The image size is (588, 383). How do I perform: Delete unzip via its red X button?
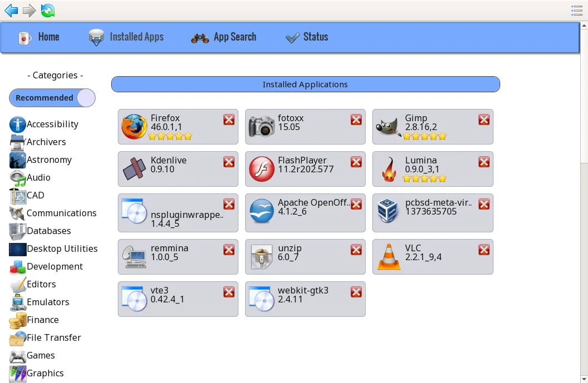pyautogui.click(x=356, y=250)
